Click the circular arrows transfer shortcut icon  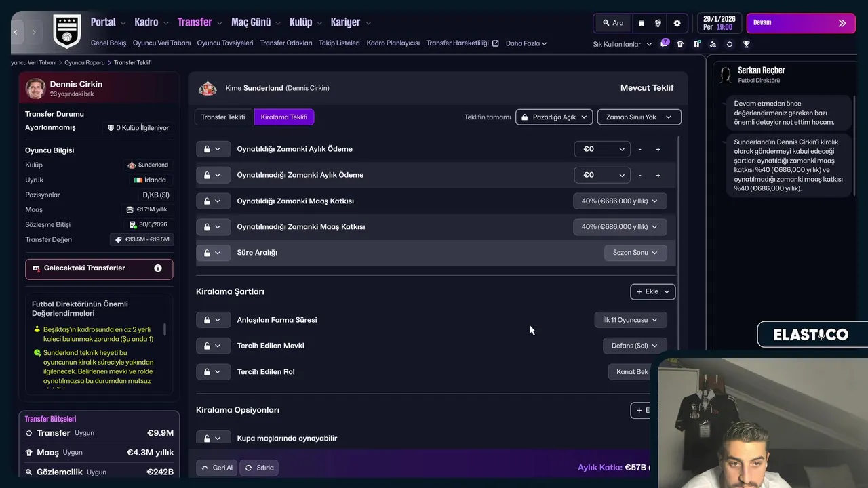pyautogui.click(x=729, y=44)
